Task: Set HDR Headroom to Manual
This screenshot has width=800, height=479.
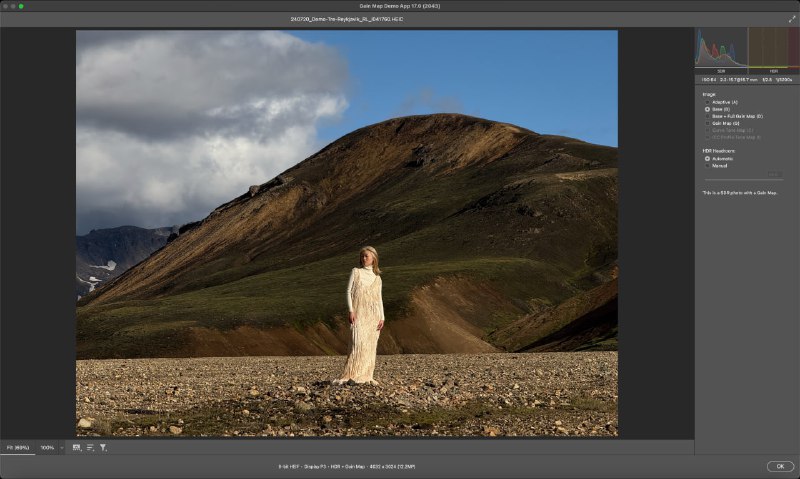Action: tap(716, 166)
